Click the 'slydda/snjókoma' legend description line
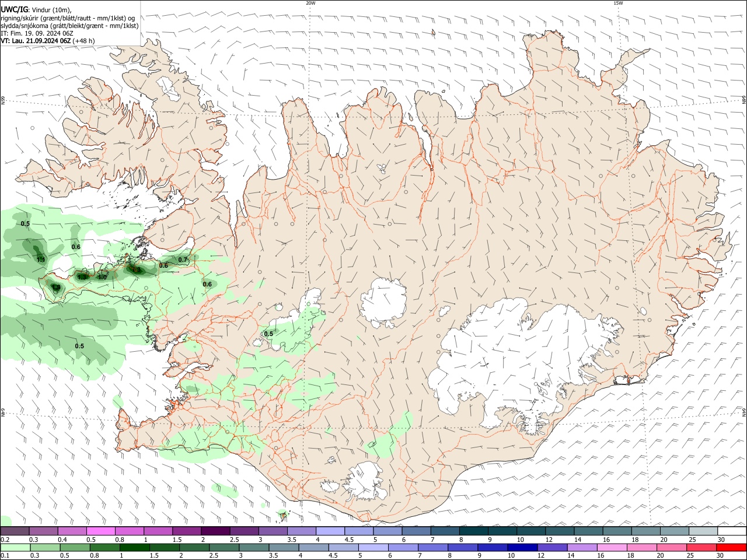This screenshot has width=747, height=560. [x=69, y=26]
